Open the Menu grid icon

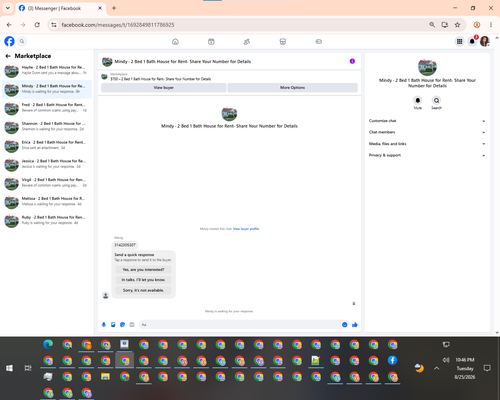click(x=459, y=41)
